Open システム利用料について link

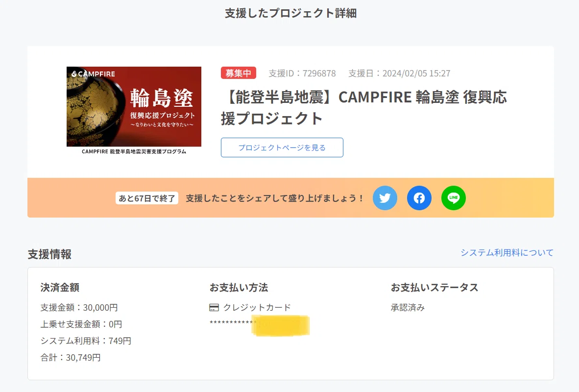pyautogui.click(x=507, y=253)
